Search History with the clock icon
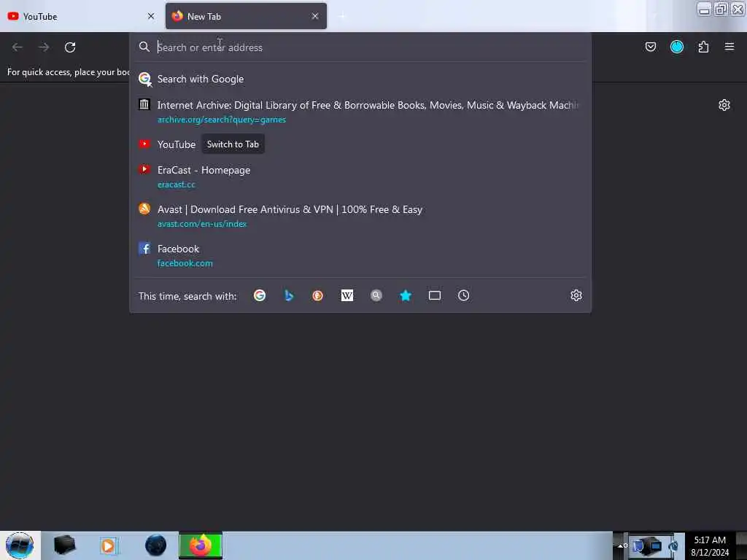 click(463, 296)
